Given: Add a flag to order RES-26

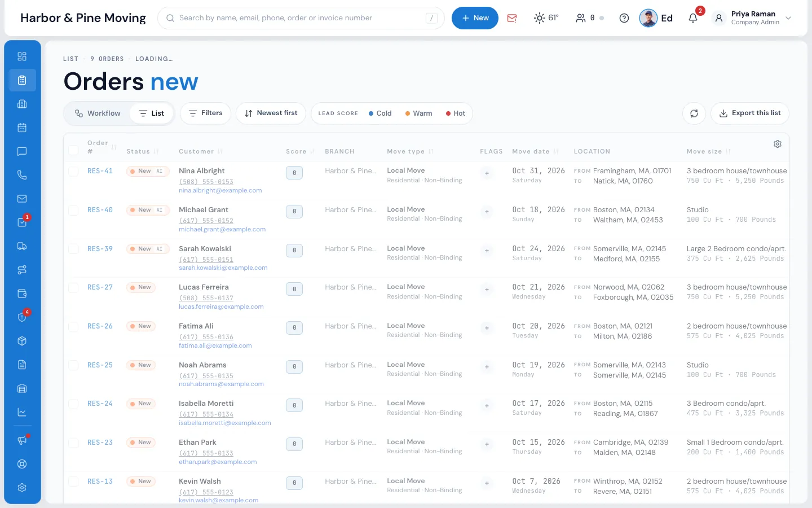Looking at the screenshot, I should pyautogui.click(x=487, y=329).
